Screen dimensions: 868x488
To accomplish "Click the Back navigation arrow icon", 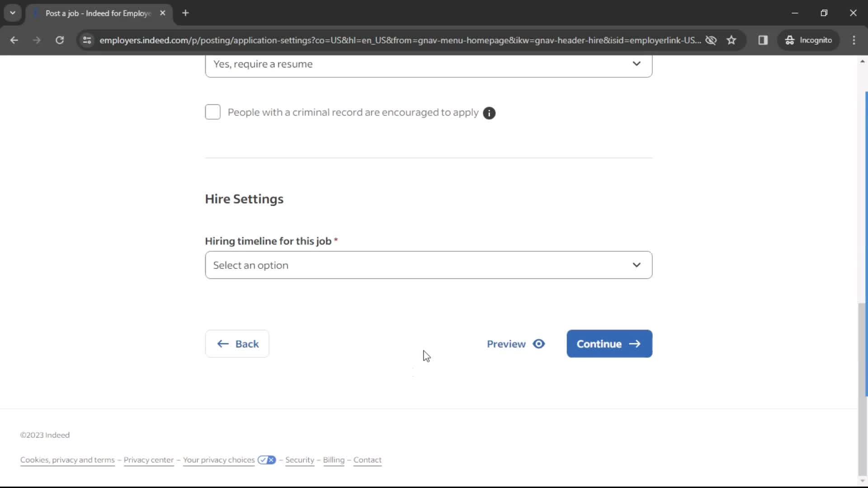I will (222, 344).
